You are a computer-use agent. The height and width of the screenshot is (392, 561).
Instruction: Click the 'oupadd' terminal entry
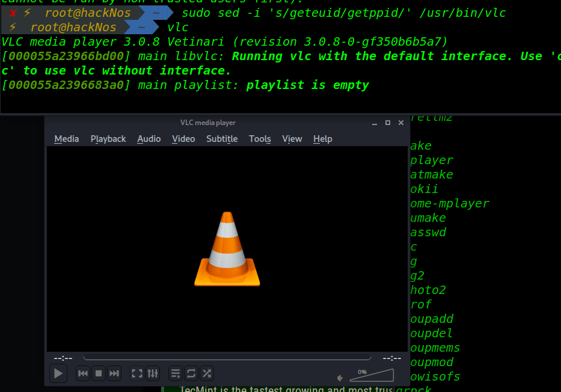point(432,319)
